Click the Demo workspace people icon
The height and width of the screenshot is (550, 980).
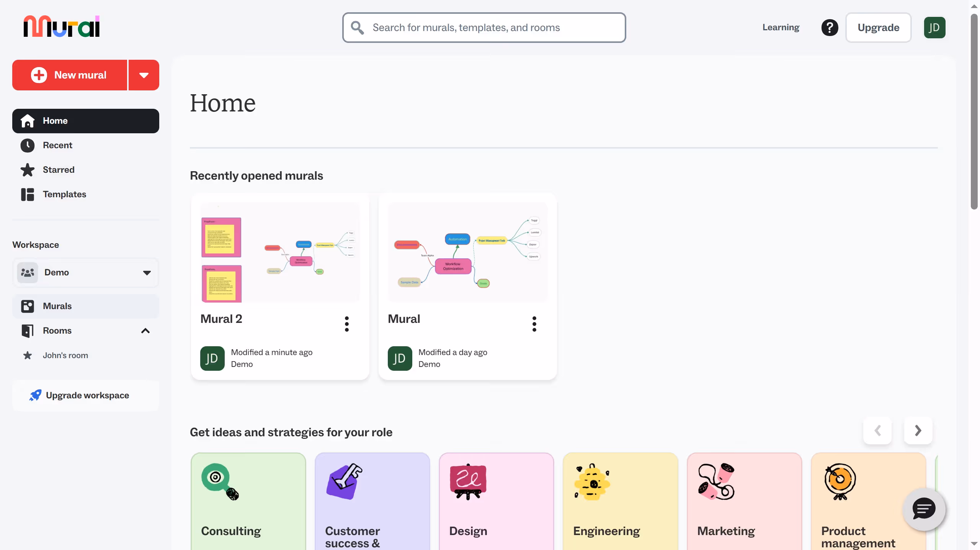click(28, 273)
